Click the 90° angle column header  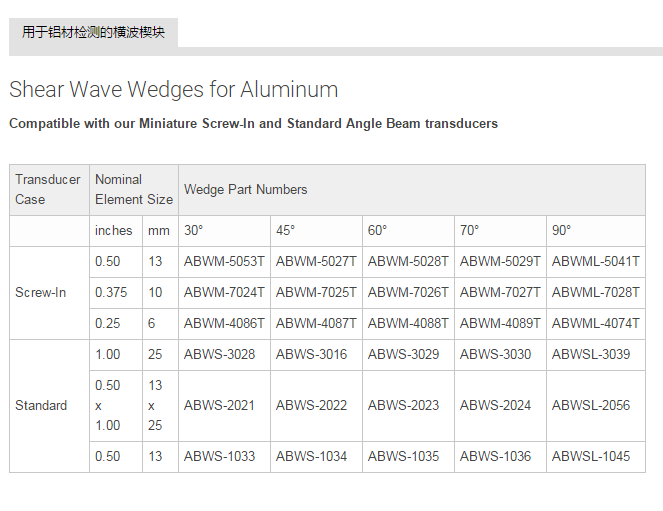point(562,231)
